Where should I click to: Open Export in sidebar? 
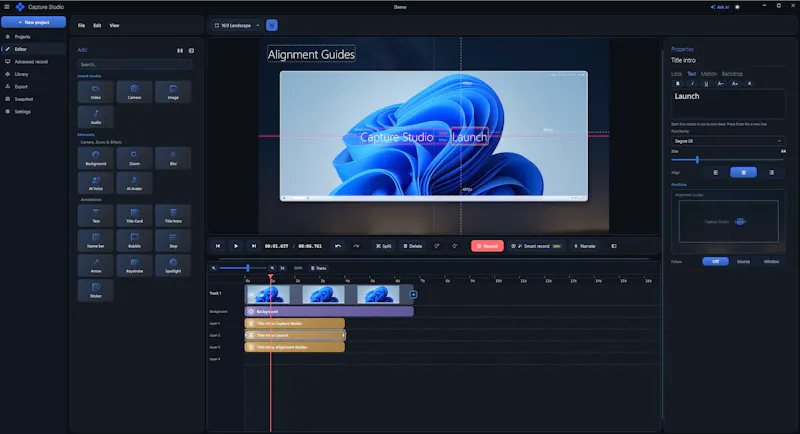coord(34,87)
